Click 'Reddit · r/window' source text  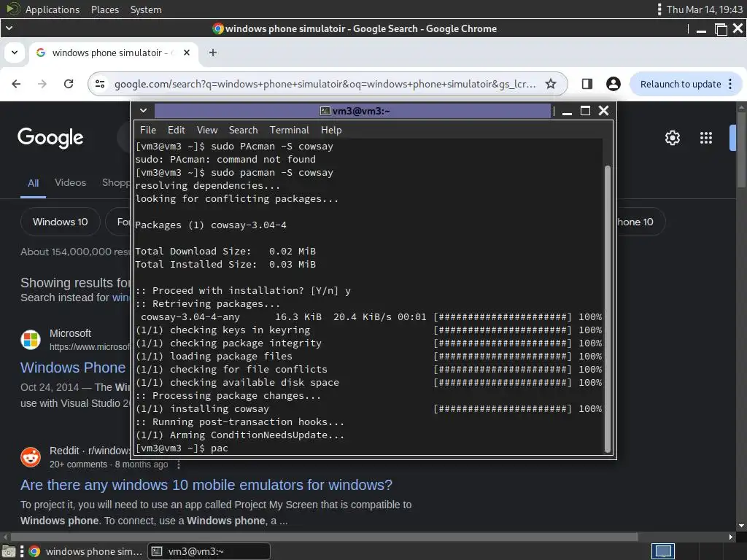[90, 451]
